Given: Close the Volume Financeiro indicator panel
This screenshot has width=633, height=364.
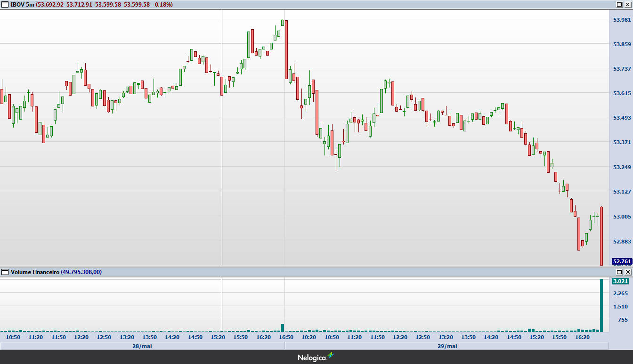Looking at the screenshot, I should [627, 272].
